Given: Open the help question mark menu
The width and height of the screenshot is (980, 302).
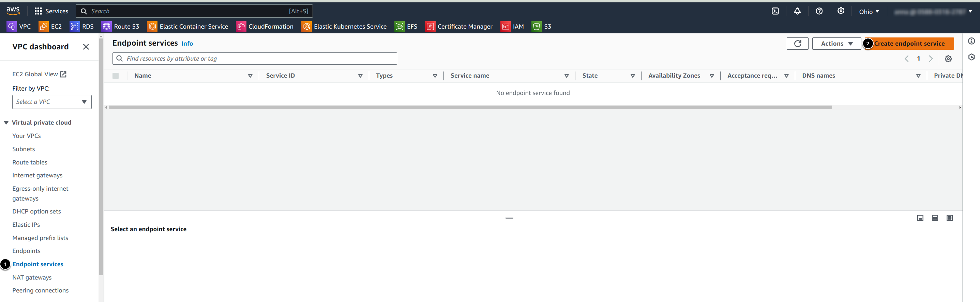Looking at the screenshot, I should (x=819, y=11).
